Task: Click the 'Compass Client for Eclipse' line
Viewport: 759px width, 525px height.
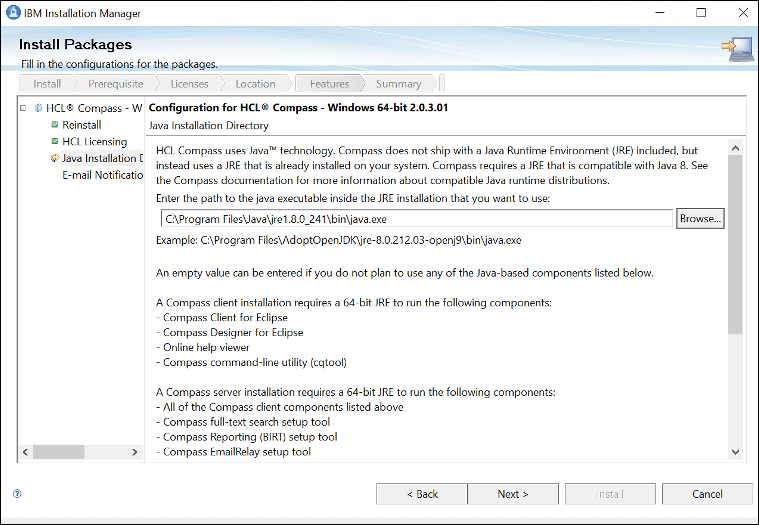Action: [222, 317]
